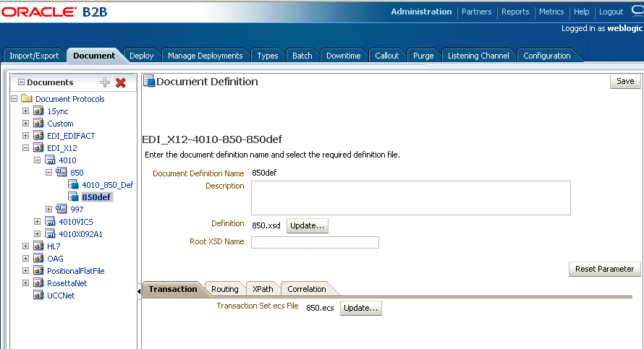Click the Document Protocols folder icon

click(27, 98)
